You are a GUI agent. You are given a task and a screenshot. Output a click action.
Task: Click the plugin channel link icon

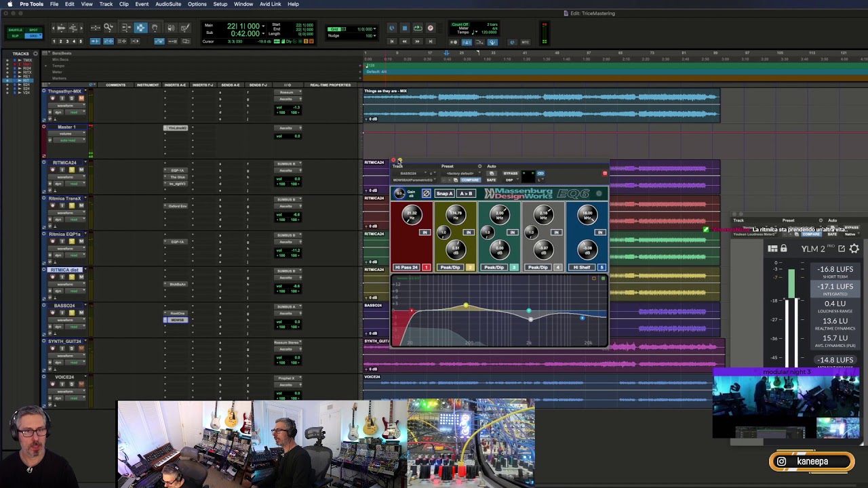(540, 174)
